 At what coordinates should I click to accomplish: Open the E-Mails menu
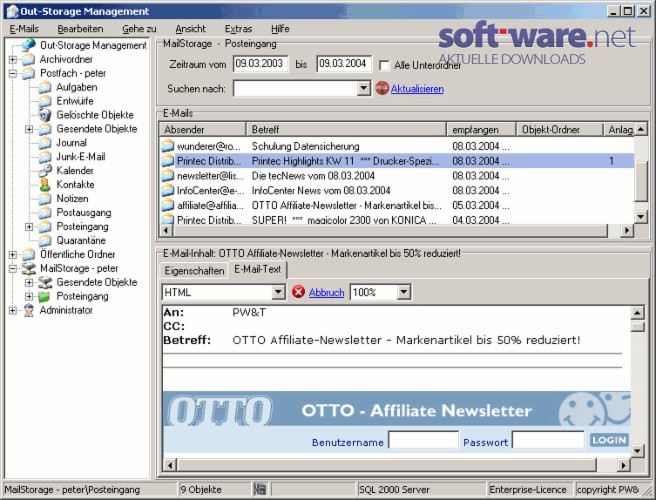[x=24, y=29]
